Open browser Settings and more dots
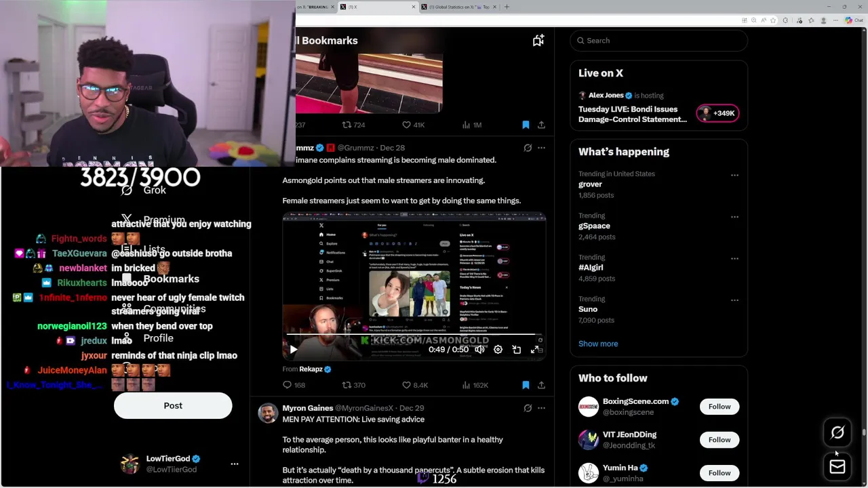The height and width of the screenshot is (488, 868). point(835,20)
